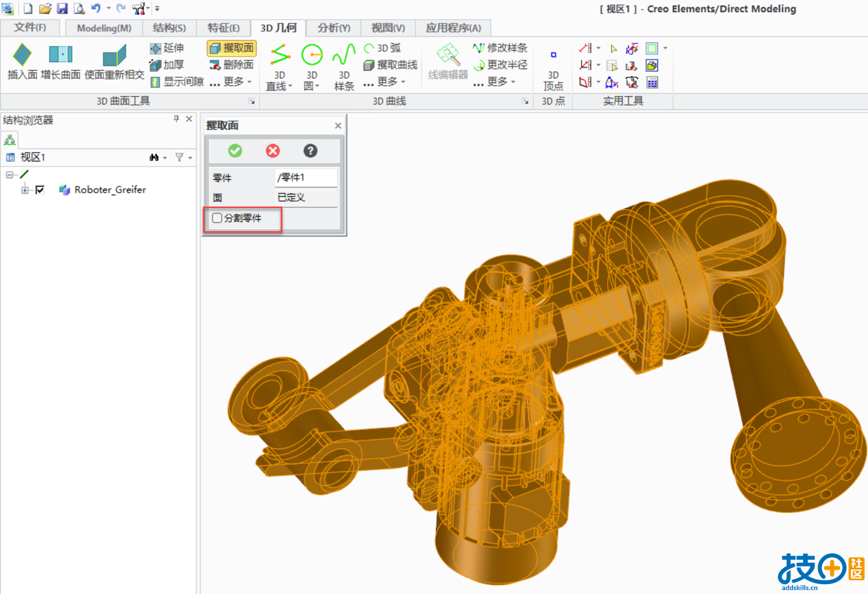The height and width of the screenshot is (594, 868).
Task: Undo the last action
Action: pos(96,8)
